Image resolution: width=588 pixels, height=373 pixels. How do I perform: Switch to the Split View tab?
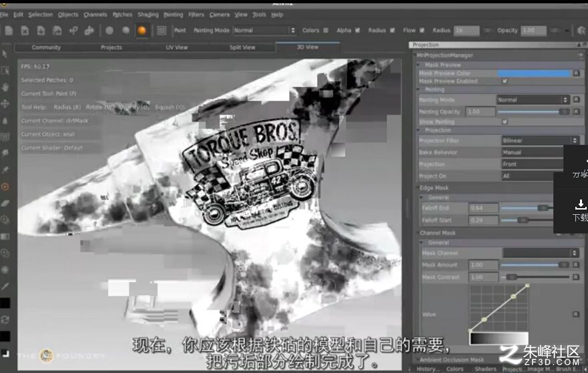242,47
